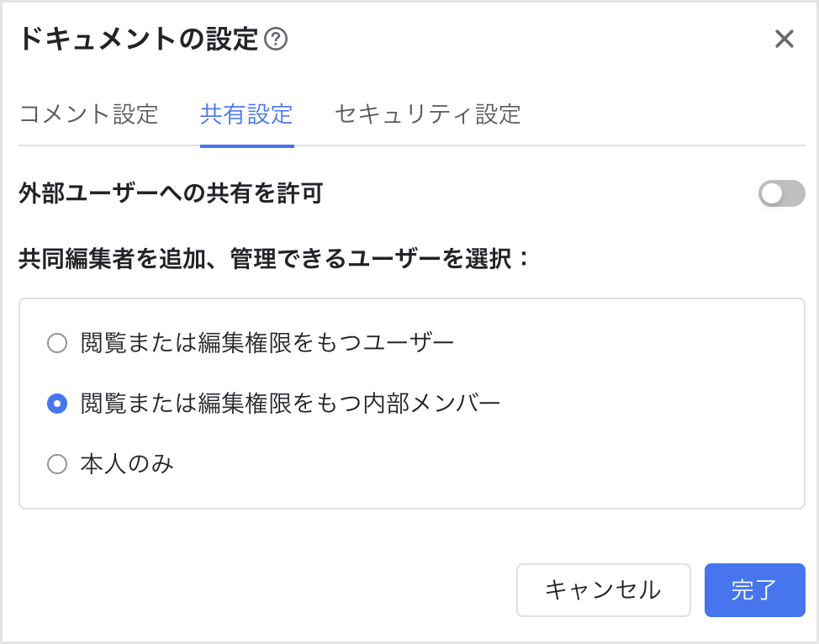Click the help question mark icon
The image size is (819, 644).
[x=276, y=40]
